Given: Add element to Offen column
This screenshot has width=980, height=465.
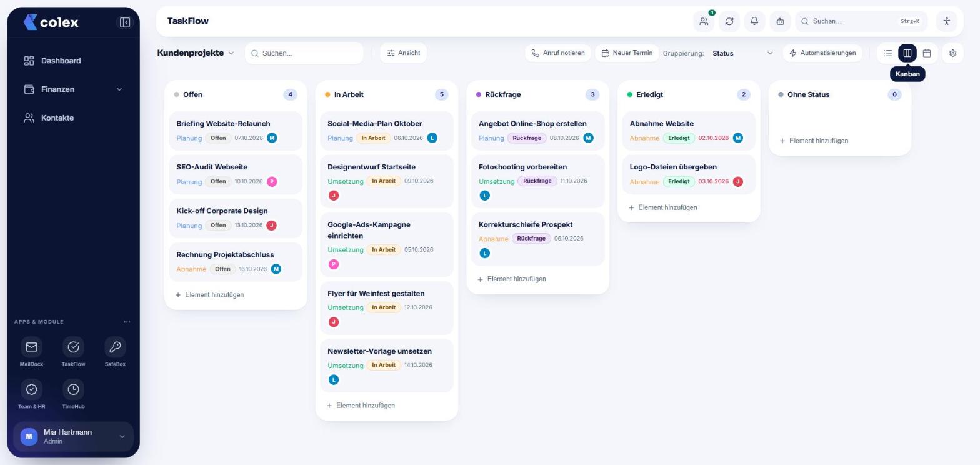Looking at the screenshot, I should click(210, 295).
